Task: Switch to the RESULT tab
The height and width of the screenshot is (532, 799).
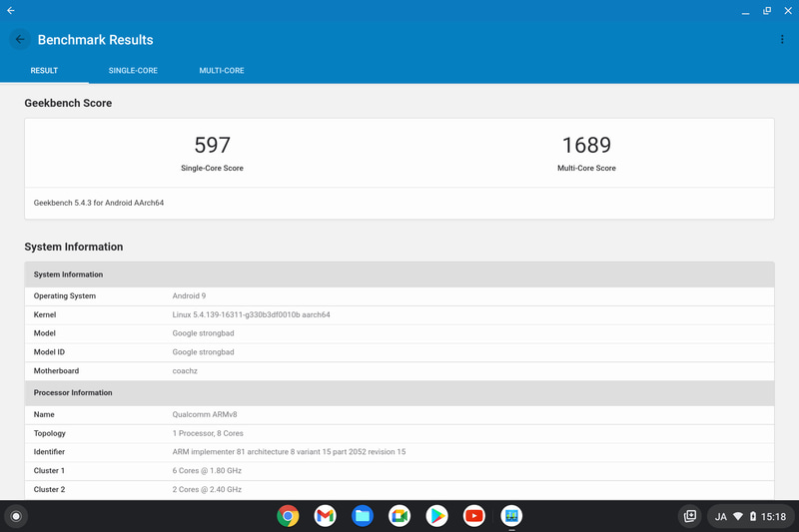Action: (x=44, y=70)
